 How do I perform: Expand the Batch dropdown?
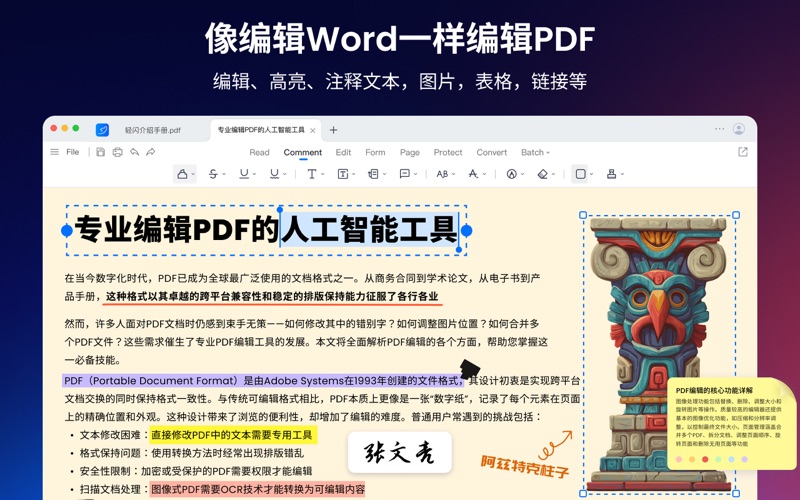click(x=535, y=153)
